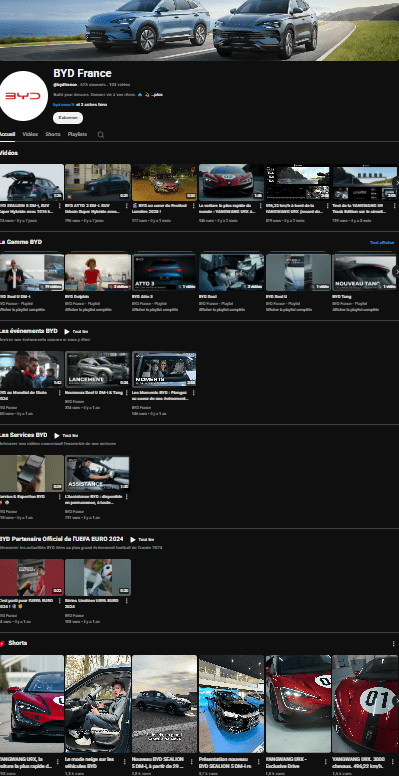Click 'Tout lire' for Les Services BYD
Screen dimensions: 399x776
pyautogui.click(x=70, y=436)
